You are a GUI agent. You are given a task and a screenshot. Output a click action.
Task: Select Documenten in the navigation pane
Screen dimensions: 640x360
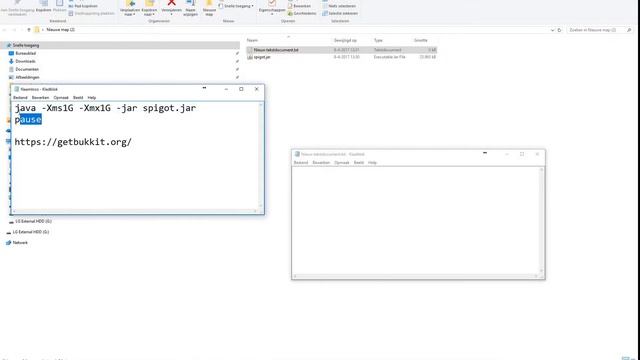[27, 69]
